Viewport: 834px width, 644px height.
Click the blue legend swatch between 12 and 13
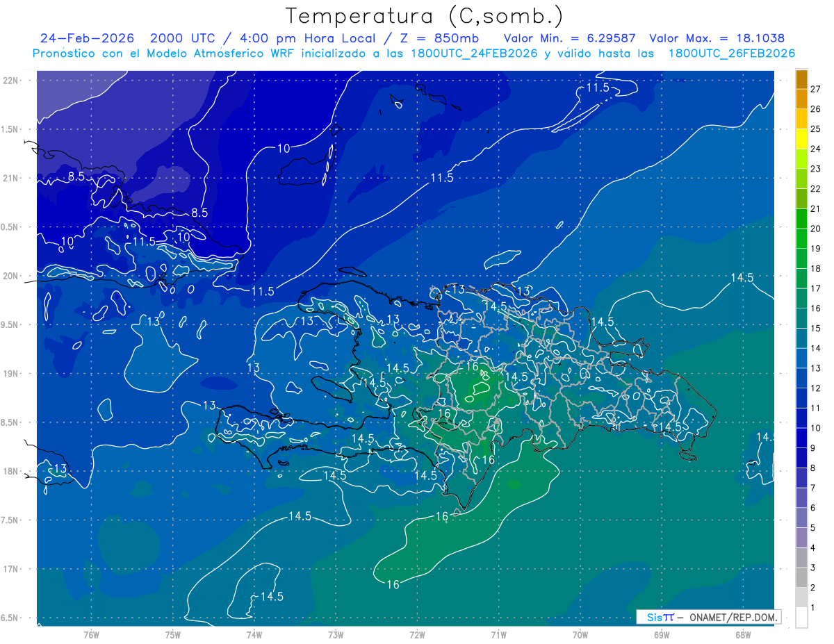pyautogui.click(x=801, y=378)
